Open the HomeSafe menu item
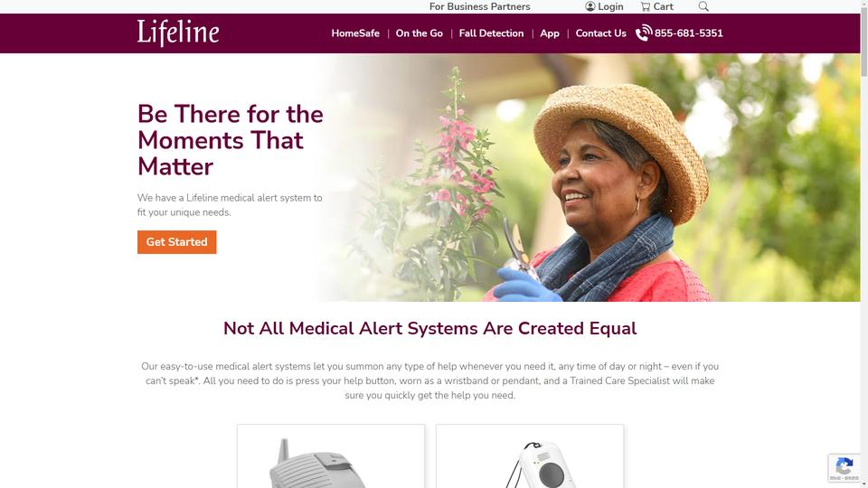The height and width of the screenshot is (488, 868). tap(355, 33)
